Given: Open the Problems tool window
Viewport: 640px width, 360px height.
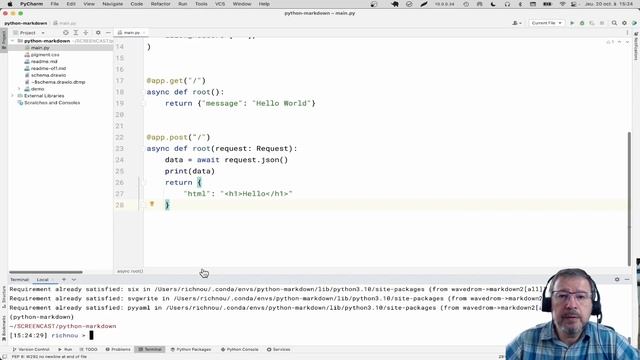Looking at the screenshot, I should tap(118, 350).
